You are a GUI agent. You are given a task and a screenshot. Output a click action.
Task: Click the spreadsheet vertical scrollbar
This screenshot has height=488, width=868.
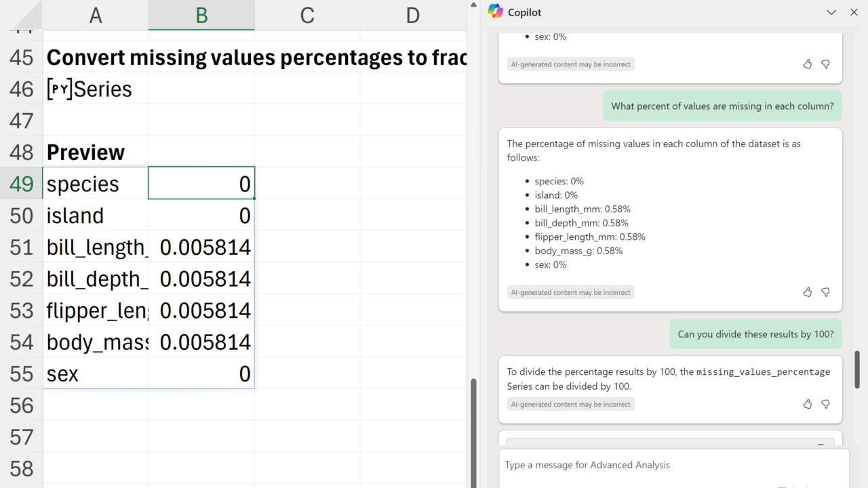[473, 427]
